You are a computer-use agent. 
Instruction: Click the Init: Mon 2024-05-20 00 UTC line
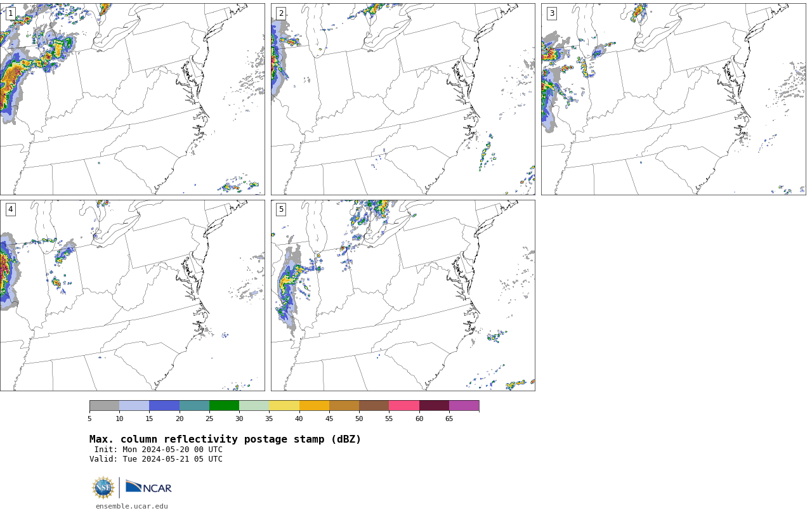(159, 450)
